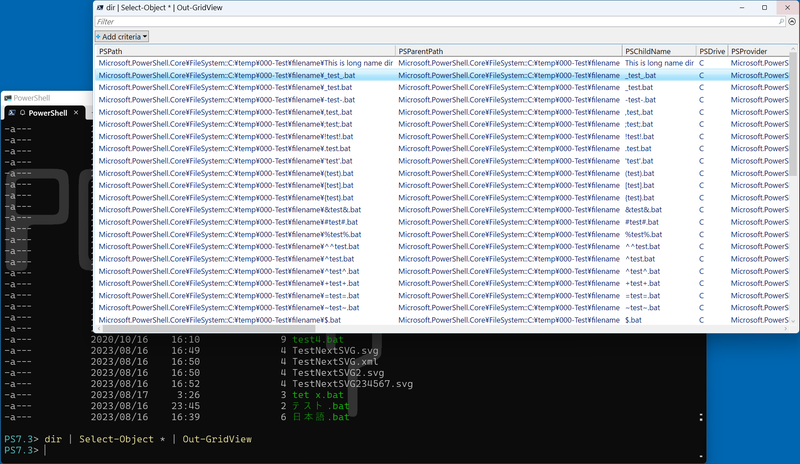Screen dimensions: 800x464
Task: Select the 'This is long name dir' row
Action: [660, 63]
